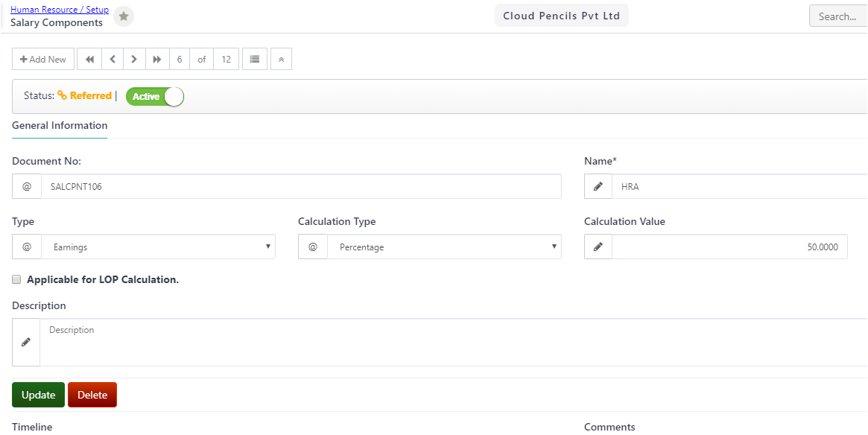
Task: Collapse panel with double-chevron up icon
Action: [281, 60]
